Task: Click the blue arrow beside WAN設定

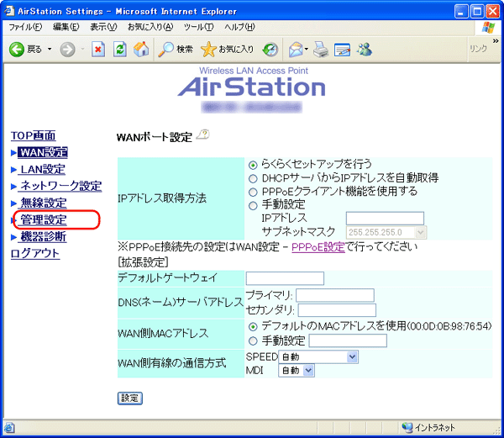Action: 13,152
